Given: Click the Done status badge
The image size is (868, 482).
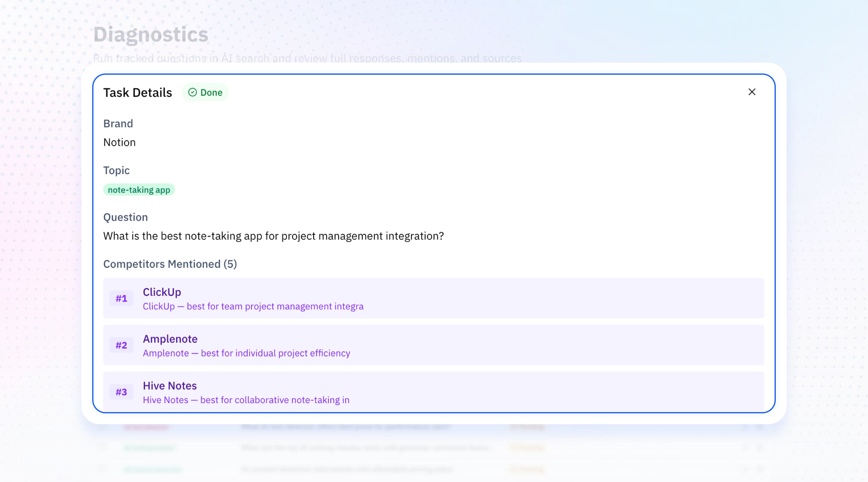Looking at the screenshot, I should click(x=205, y=92).
